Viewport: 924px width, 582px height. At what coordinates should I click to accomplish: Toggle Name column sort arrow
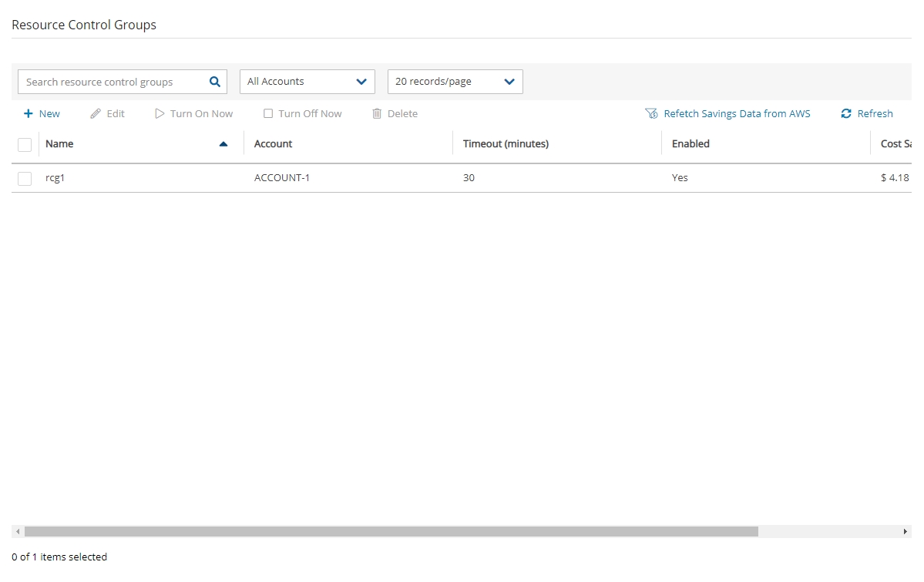pyautogui.click(x=223, y=144)
